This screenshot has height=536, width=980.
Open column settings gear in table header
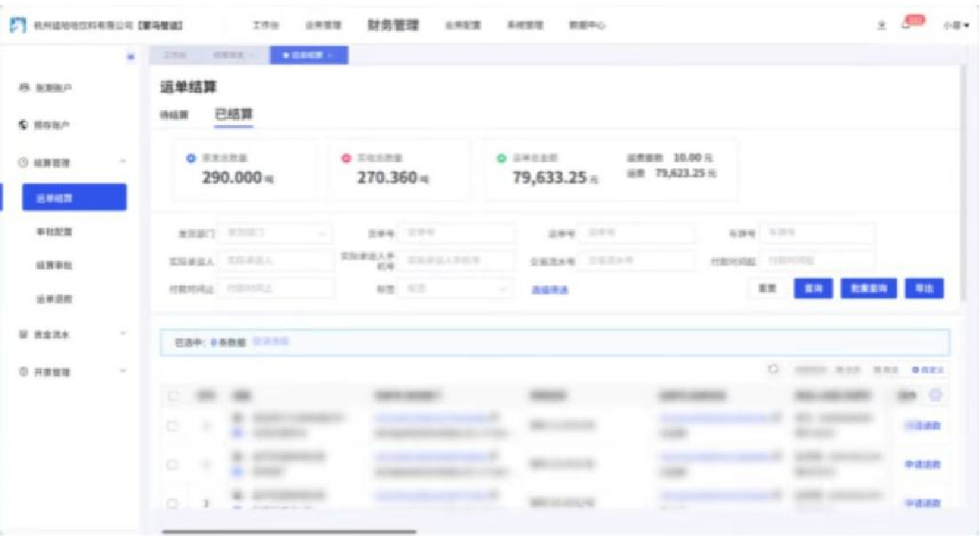click(936, 395)
